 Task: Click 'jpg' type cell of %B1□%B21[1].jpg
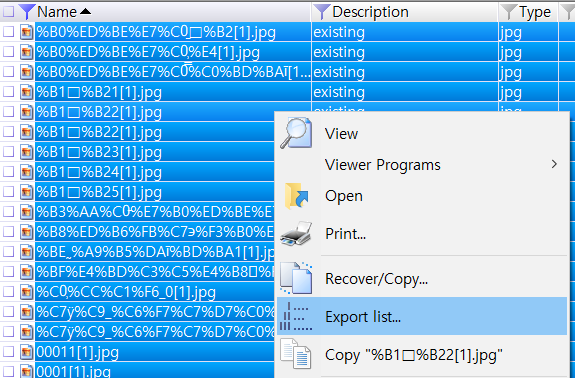pos(510,92)
